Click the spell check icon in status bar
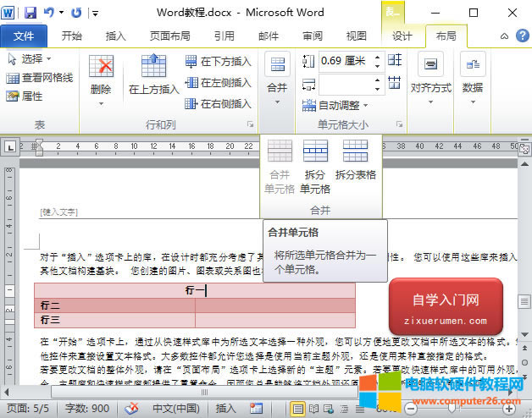This screenshot has height=418, width=532. [131, 408]
